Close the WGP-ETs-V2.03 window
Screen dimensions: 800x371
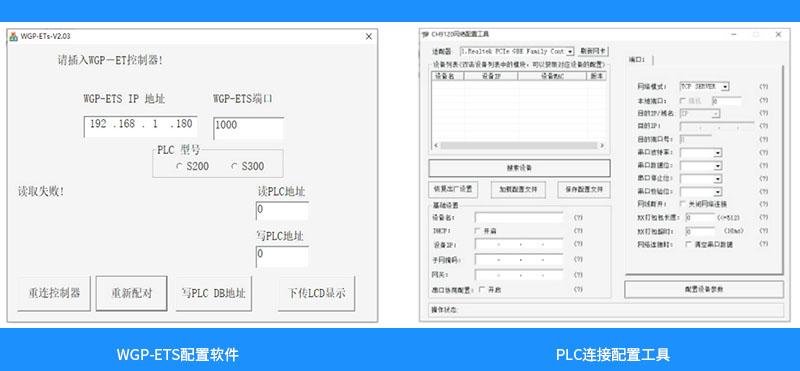pyautogui.click(x=369, y=37)
